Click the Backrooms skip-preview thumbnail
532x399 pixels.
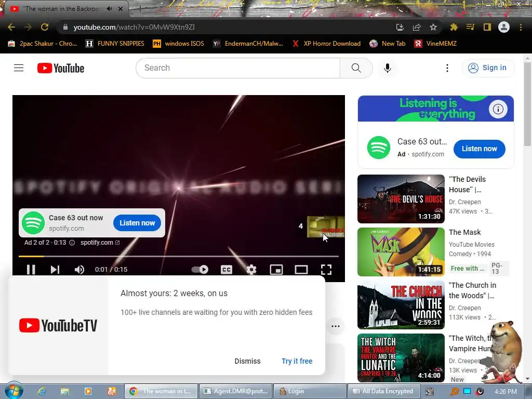[x=326, y=227]
